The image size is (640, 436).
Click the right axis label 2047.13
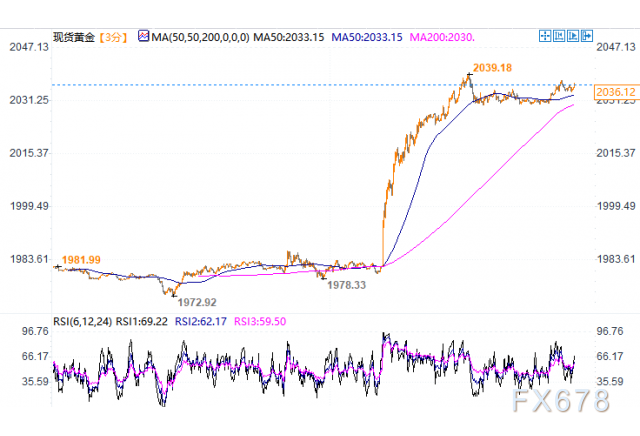click(616, 47)
